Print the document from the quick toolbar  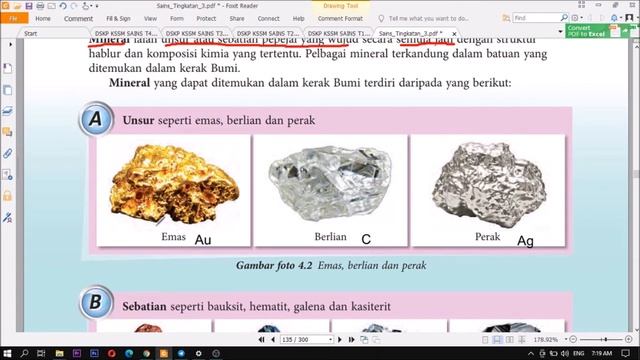40,6
